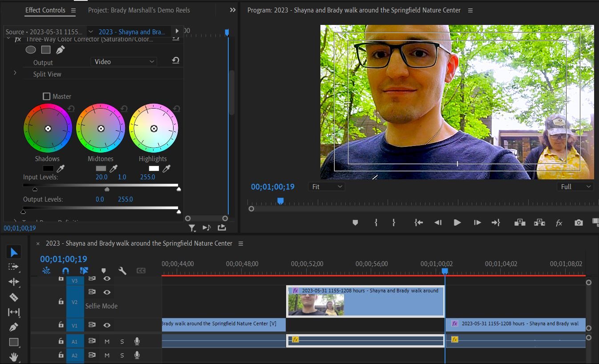This screenshot has height=364, width=599.
Task: Select the Pen tool in toolbox
Action: point(14,328)
